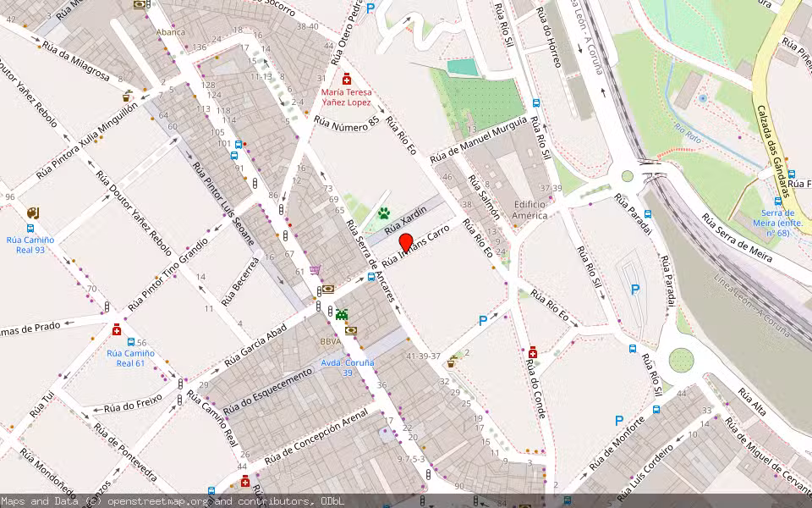The height and width of the screenshot is (508, 812).
Task: Click house number 41-39-37
Action: (x=423, y=356)
